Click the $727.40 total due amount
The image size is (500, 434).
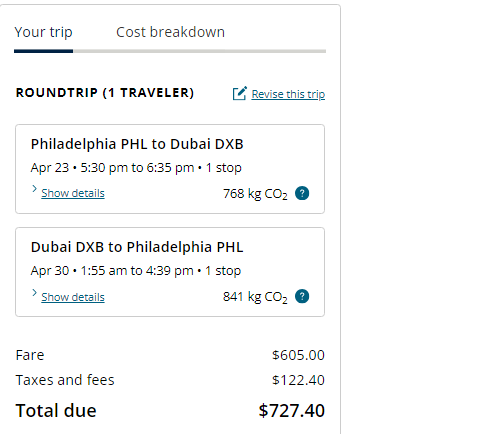pyautogui.click(x=292, y=410)
